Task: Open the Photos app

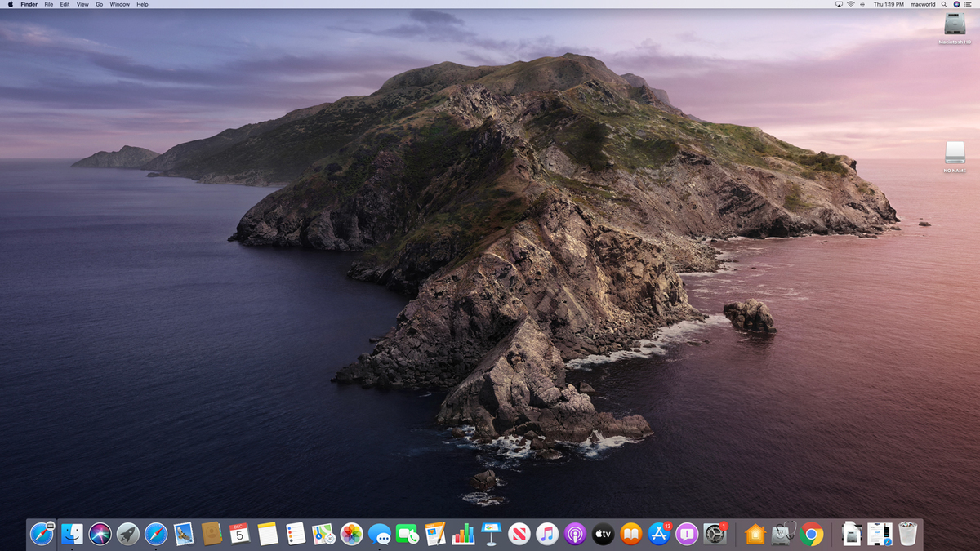Action: click(x=352, y=534)
